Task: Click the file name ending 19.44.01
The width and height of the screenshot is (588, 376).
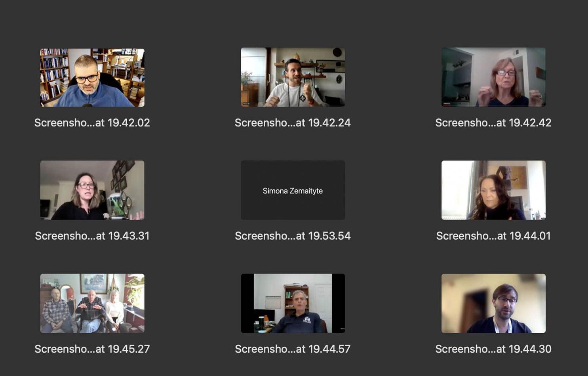Action: click(493, 236)
